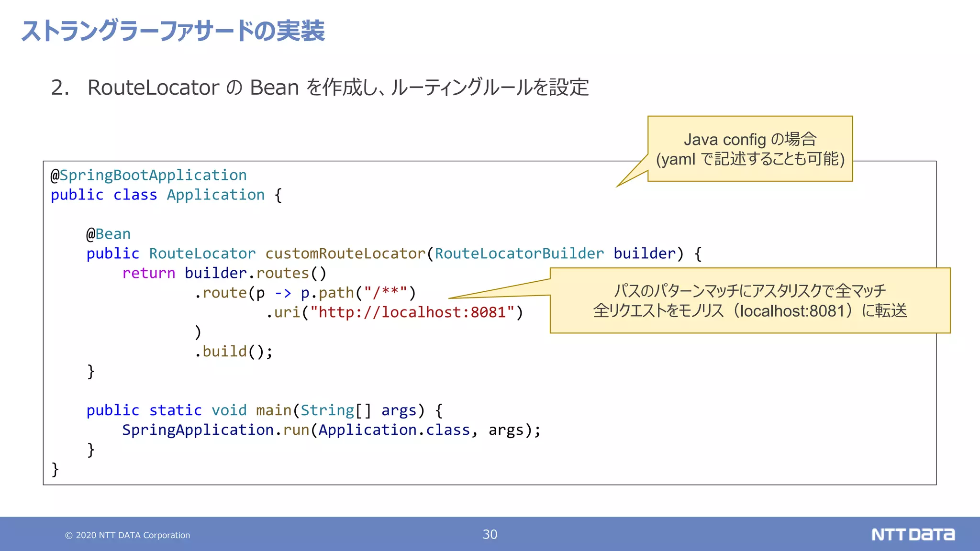Click the builder.routes() call
980x551 pixels.
(x=256, y=273)
